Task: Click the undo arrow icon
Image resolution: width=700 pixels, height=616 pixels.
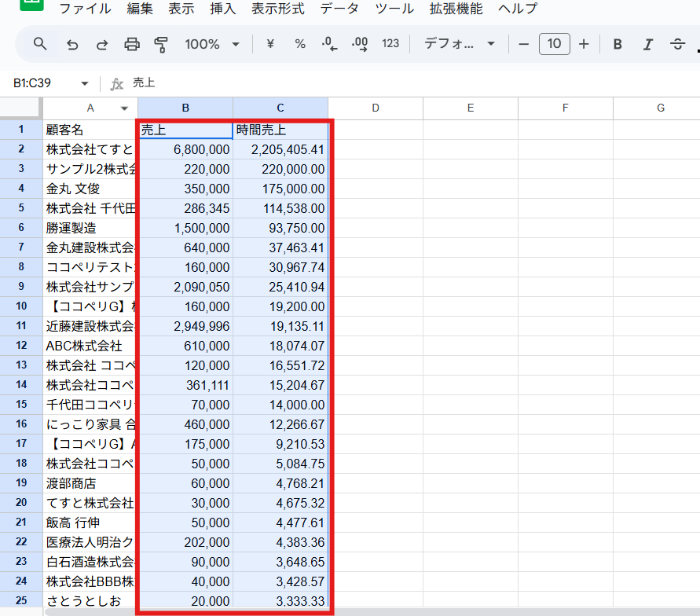Action: click(72, 44)
